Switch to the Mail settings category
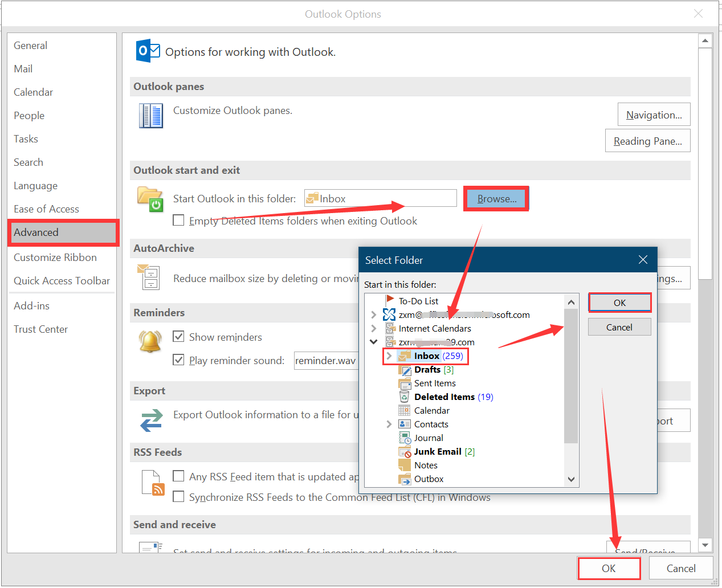This screenshot has width=722, height=588. [23, 68]
